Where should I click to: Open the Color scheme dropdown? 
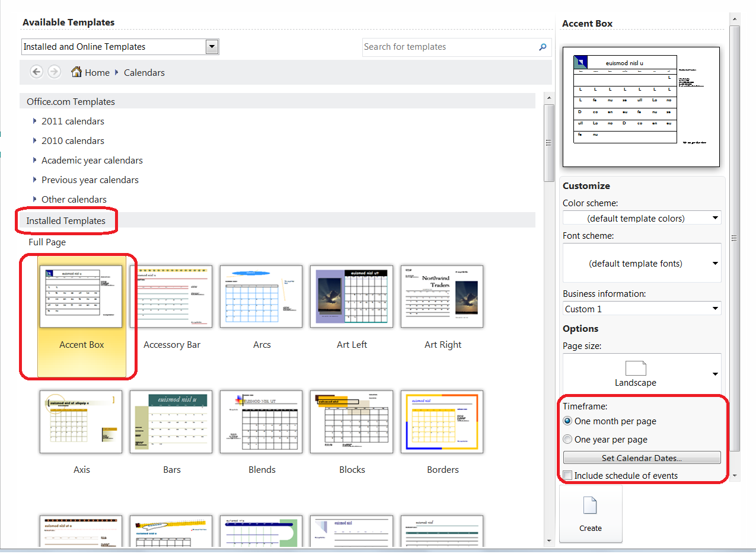tap(716, 217)
